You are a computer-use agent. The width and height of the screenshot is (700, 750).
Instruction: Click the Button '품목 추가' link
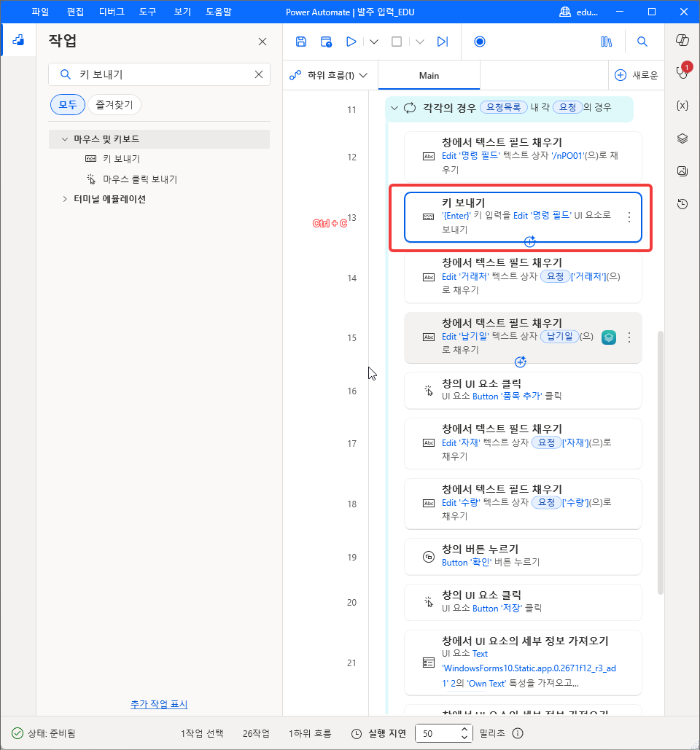point(507,396)
